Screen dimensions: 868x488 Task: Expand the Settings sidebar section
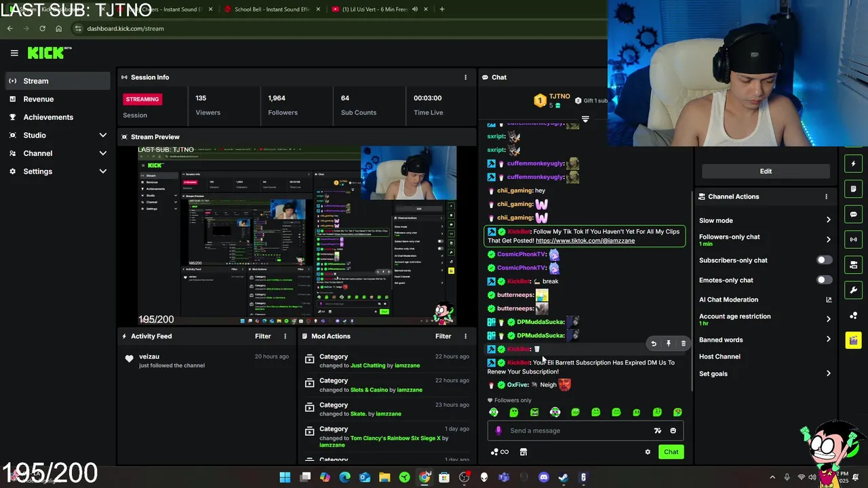pos(103,171)
